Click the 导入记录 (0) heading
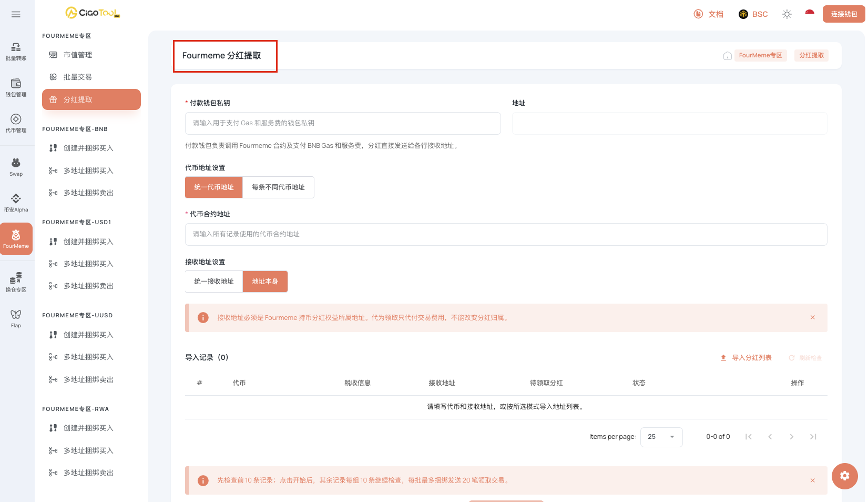Viewport: 868px width, 502px height. [207, 358]
